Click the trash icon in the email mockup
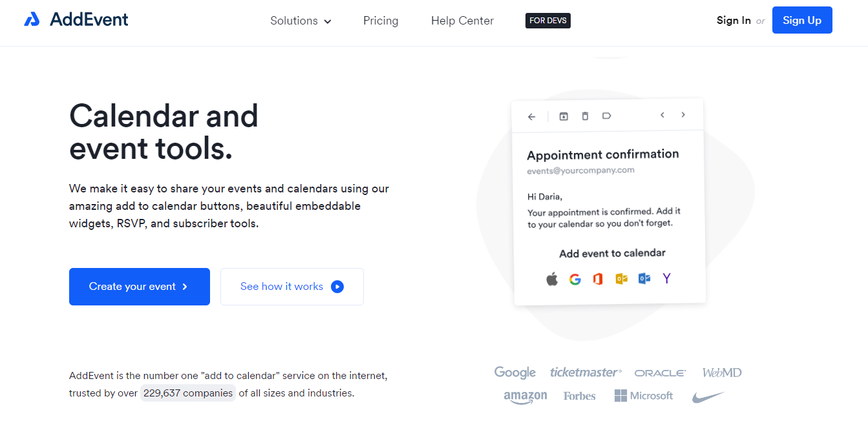868x421 pixels. [x=585, y=116]
